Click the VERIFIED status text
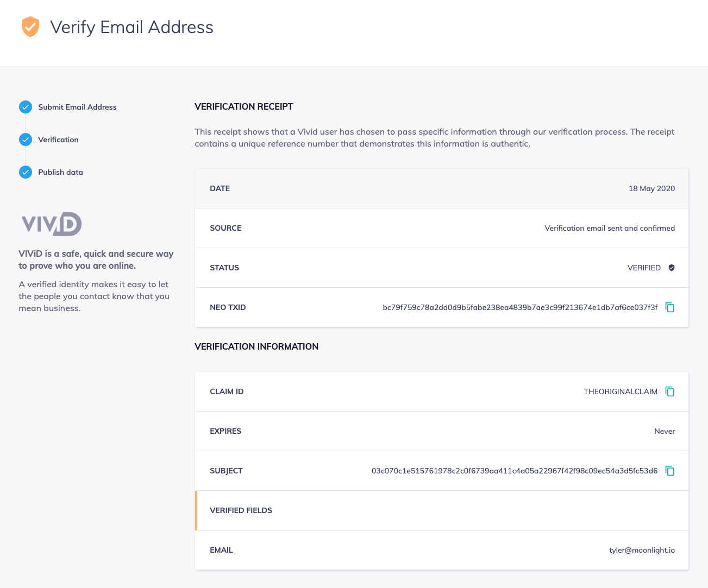This screenshot has height=588, width=708. [644, 268]
